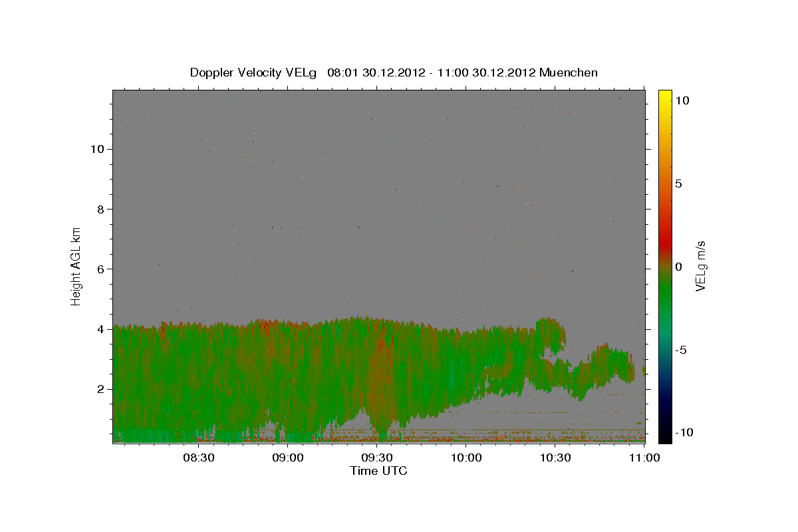The image size is (798, 532).
Task: Pick the black bottom end of the colorbar
Action: (x=664, y=438)
